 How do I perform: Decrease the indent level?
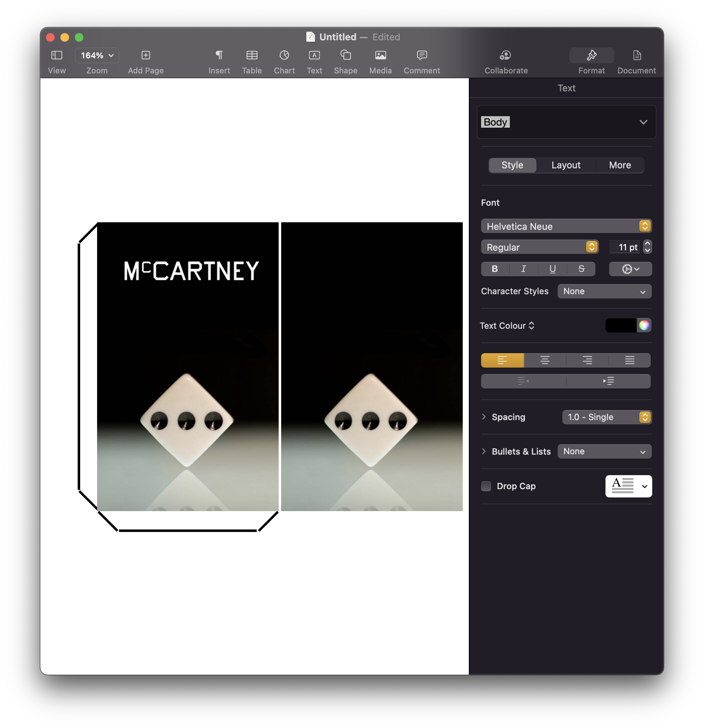click(x=523, y=381)
